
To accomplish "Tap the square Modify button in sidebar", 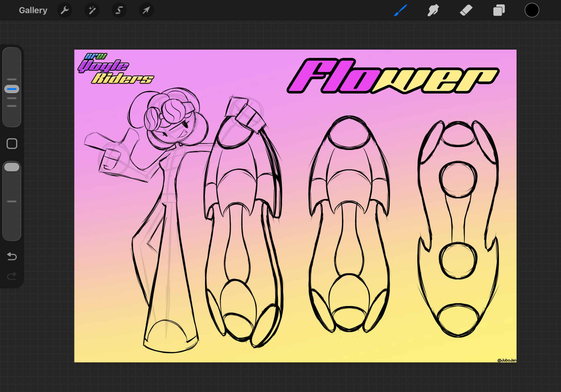I will [x=12, y=144].
